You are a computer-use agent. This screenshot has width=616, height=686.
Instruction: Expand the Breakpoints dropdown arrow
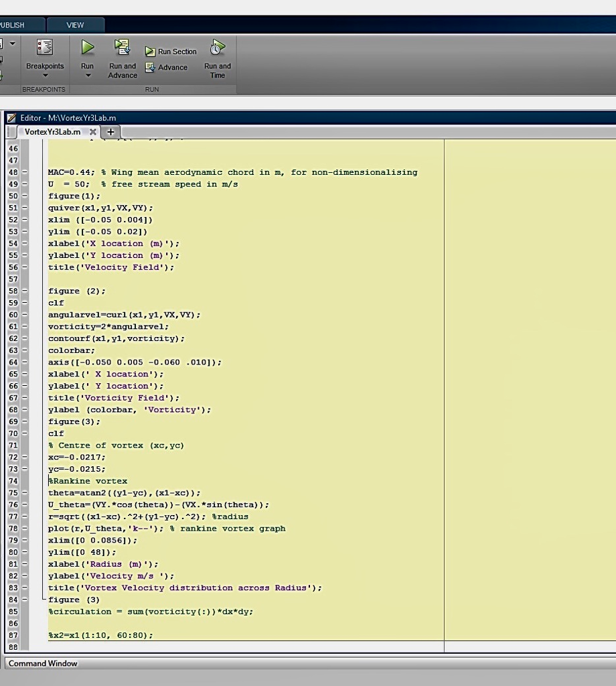click(45, 76)
